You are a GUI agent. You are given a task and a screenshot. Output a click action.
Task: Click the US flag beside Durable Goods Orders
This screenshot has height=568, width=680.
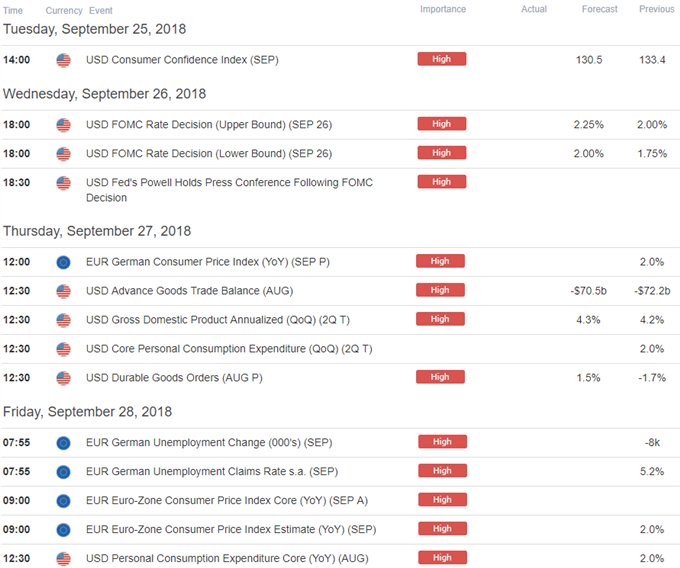pos(63,379)
